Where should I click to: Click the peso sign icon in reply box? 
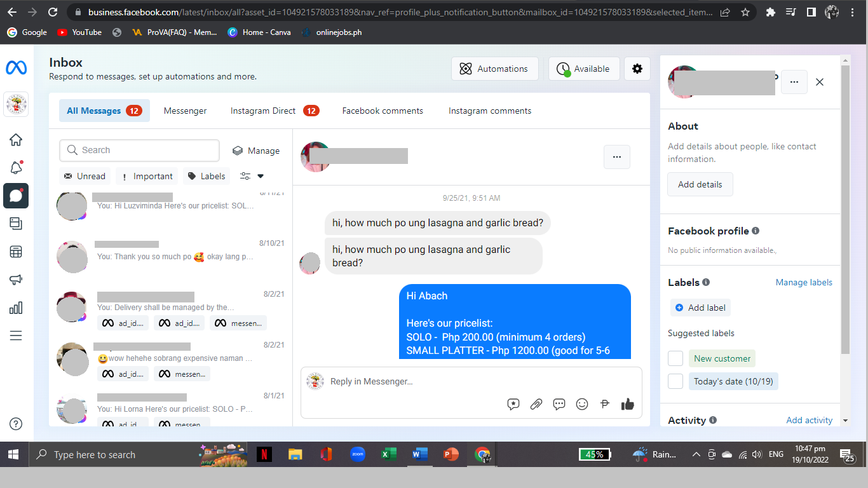click(x=605, y=404)
